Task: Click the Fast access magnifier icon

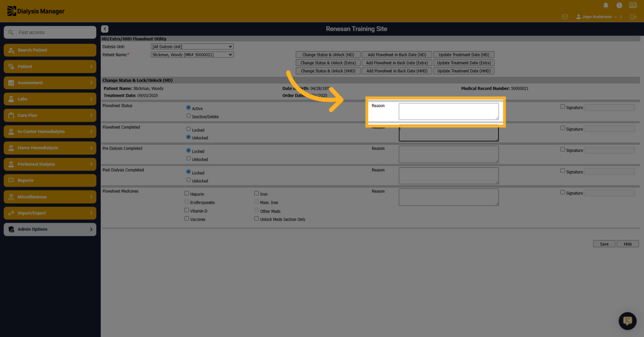Action: tap(11, 32)
